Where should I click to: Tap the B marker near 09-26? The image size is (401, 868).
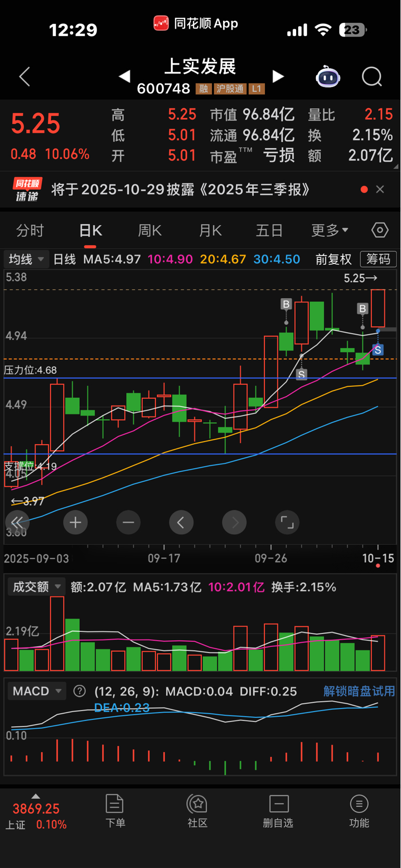pos(286,304)
